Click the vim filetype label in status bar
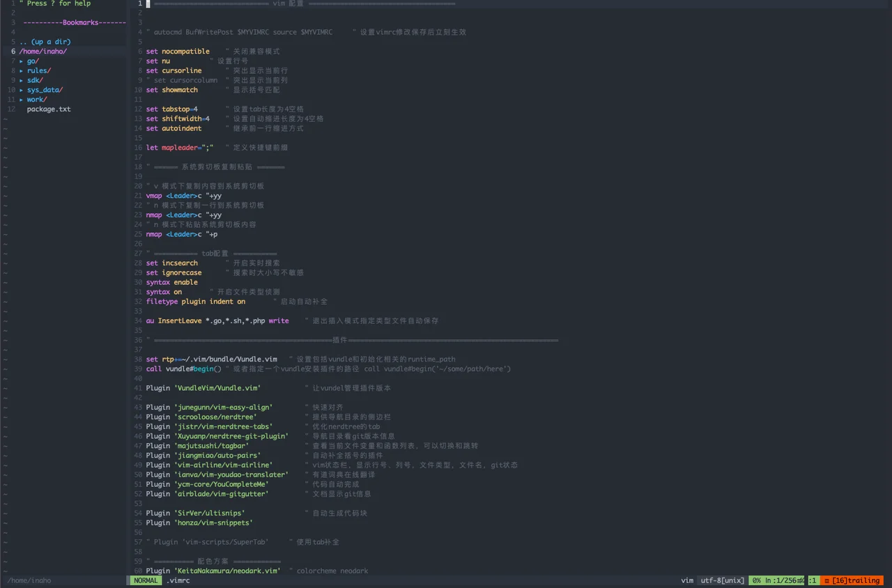This screenshot has width=892, height=588. 686,580
